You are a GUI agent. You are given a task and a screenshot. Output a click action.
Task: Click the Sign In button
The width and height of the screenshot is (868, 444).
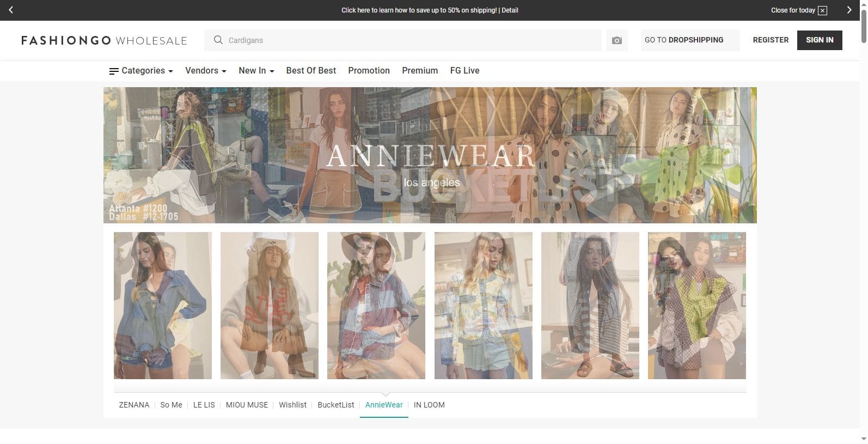point(820,40)
